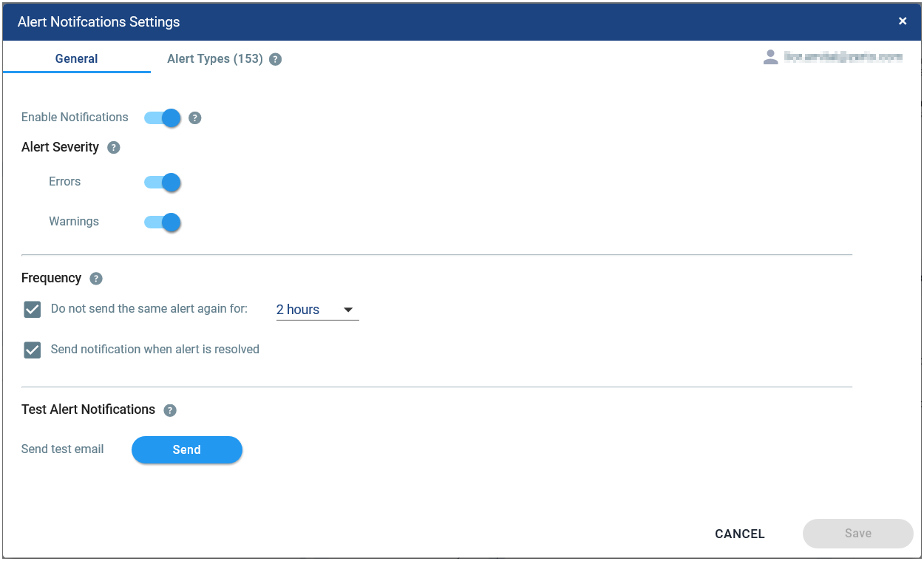The width and height of the screenshot is (924, 561).
Task: Click the greyed-out Save button
Action: point(858,534)
